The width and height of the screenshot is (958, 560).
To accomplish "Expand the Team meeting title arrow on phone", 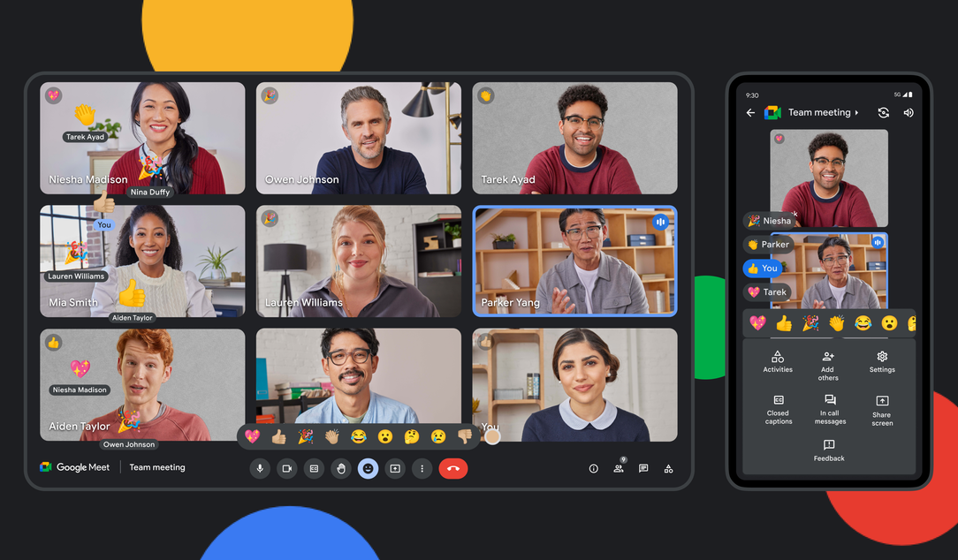I will pyautogui.click(x=856, y=113).
